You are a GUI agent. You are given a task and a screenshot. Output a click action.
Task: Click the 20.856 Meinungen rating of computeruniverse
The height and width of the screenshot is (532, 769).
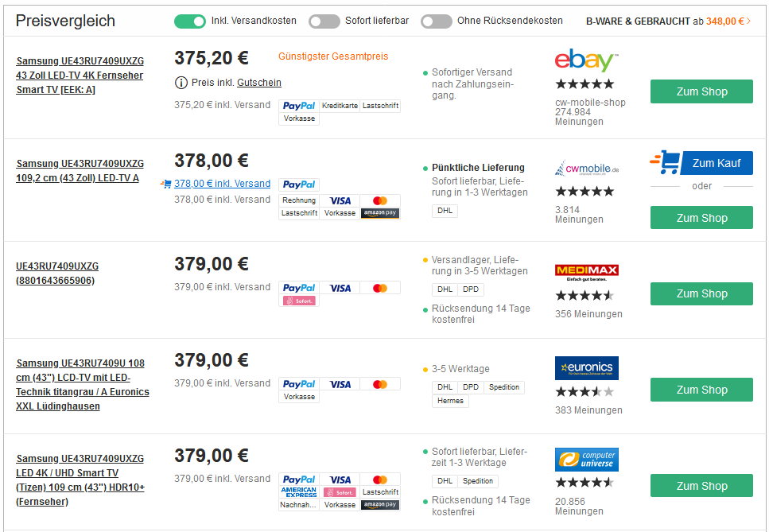(579, 506)
